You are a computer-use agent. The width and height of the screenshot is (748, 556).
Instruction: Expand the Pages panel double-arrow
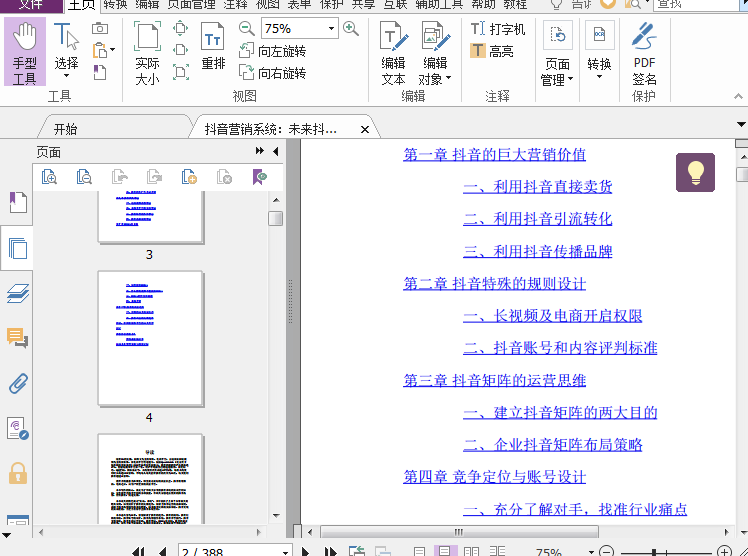pyautogui.click(x=260, y=151)
